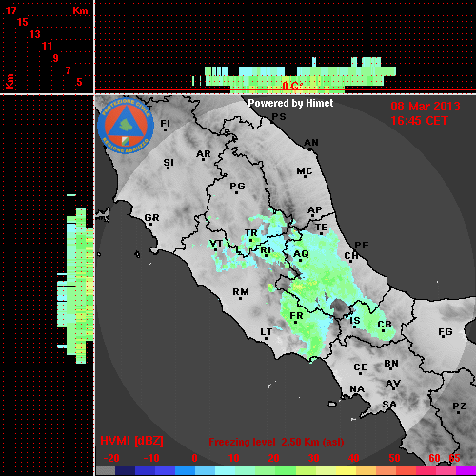The height and width of the screenshot is (476, 476).
Task: Click the FI city label
Action: pos(166,123)
